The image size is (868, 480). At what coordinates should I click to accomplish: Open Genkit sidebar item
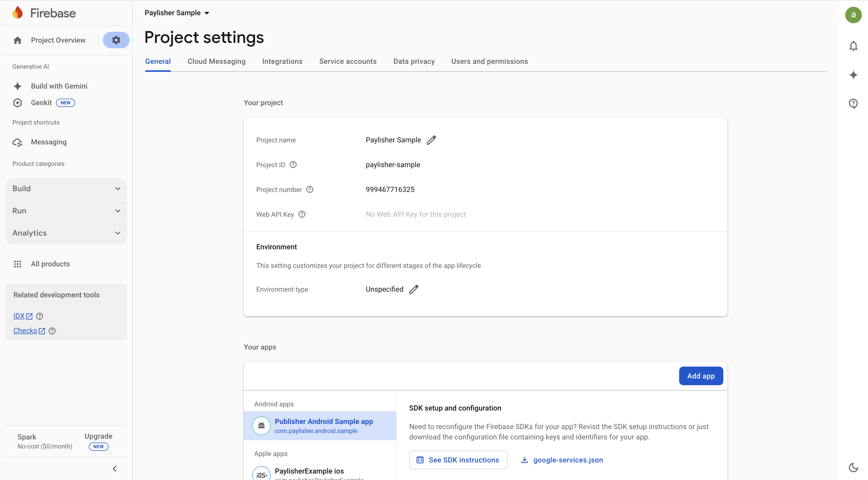[x=41, y=103]
